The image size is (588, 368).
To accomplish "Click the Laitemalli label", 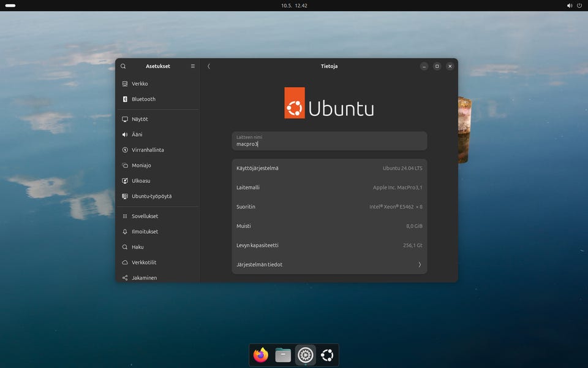I will click(x=248, y=188).
